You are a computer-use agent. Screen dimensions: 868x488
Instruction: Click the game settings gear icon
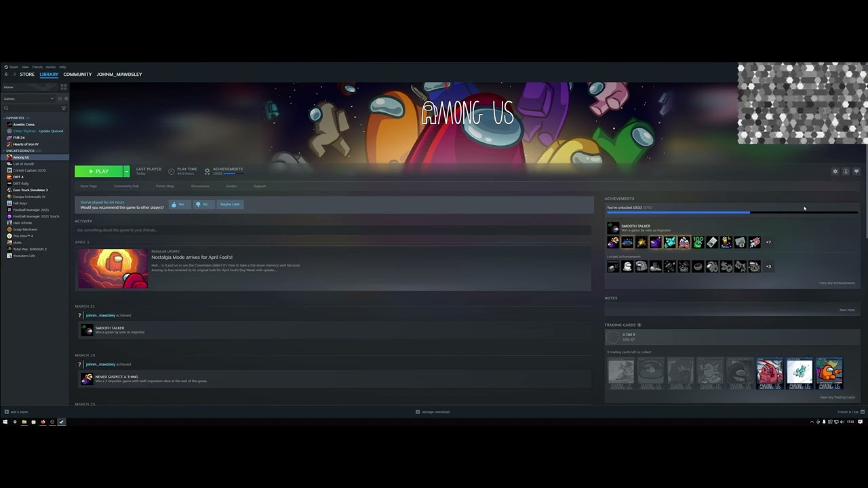(x=835, y=171)
